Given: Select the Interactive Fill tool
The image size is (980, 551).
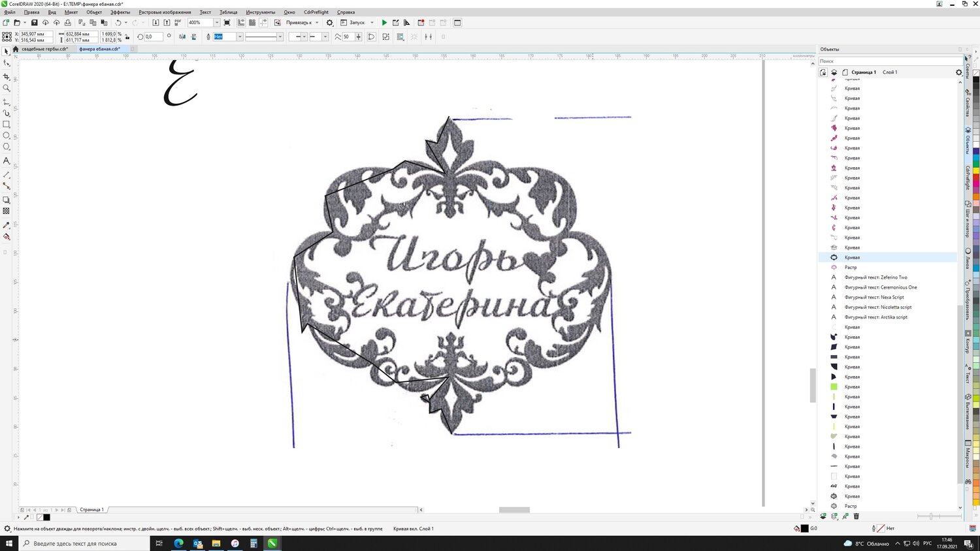Looking at the screenshot, I should (7, 236).
